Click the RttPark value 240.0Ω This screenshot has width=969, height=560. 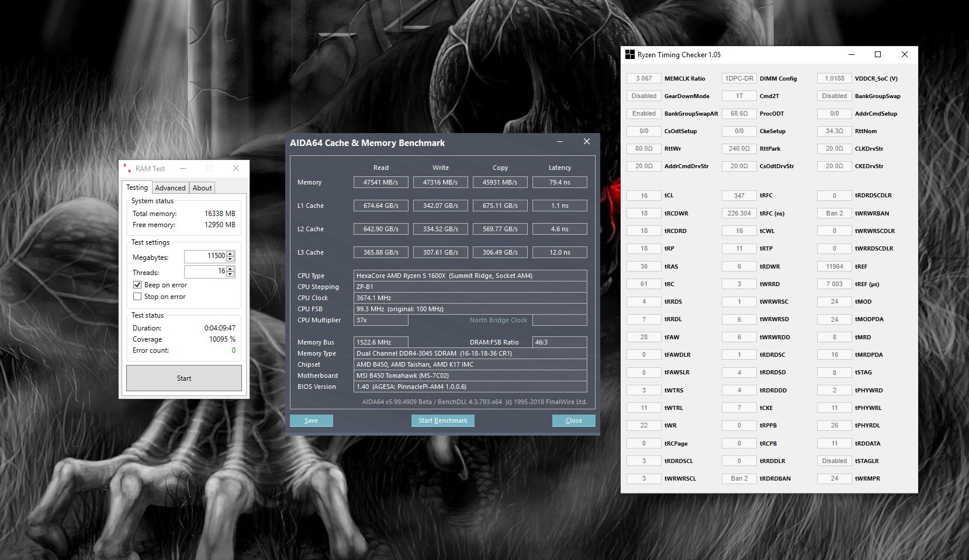pyautogui.click(x=739, y=148)
